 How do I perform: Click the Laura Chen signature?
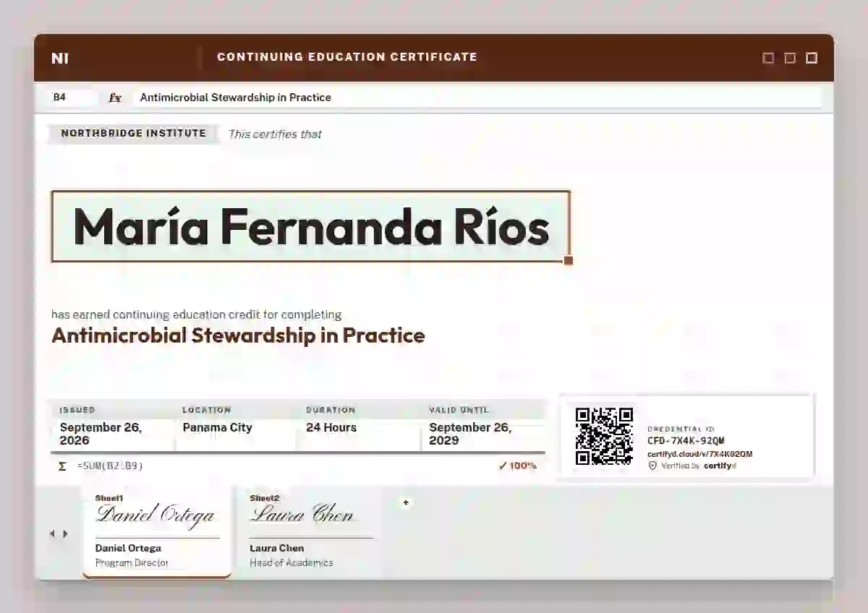point(302,513)
